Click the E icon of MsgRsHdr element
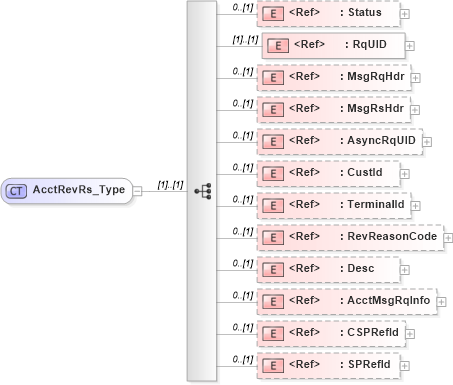The image size is (453, 385). (x=273, y=110)
